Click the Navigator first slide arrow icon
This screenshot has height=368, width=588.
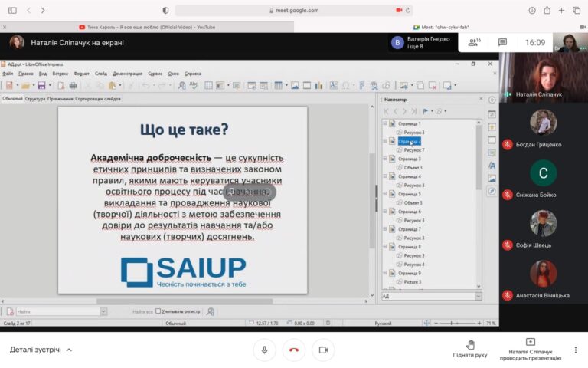click(x=387, y=111)
